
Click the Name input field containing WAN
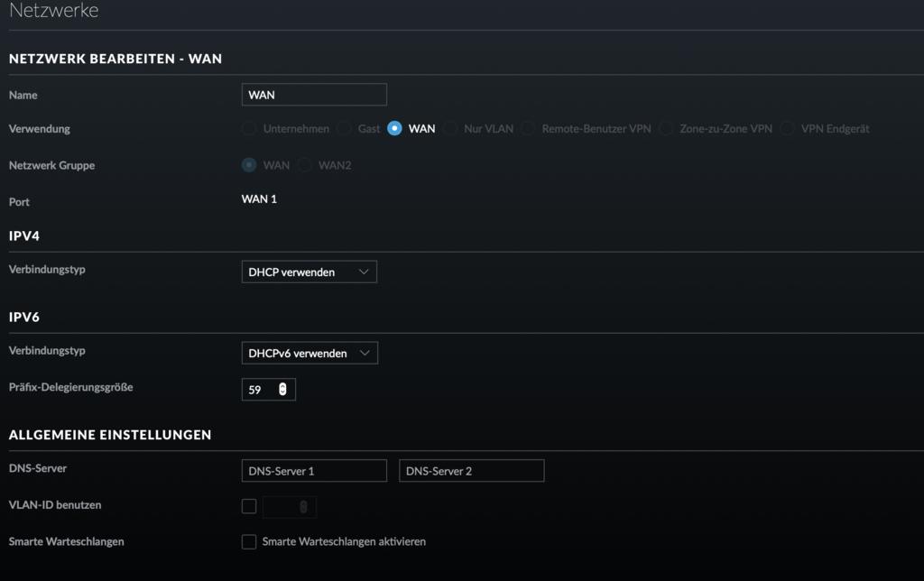314,95
